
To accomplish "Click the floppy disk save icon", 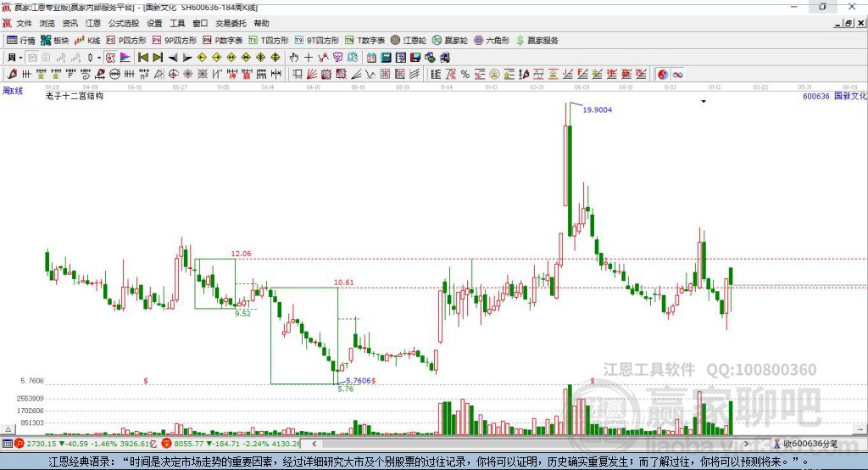I will (415, 57).
